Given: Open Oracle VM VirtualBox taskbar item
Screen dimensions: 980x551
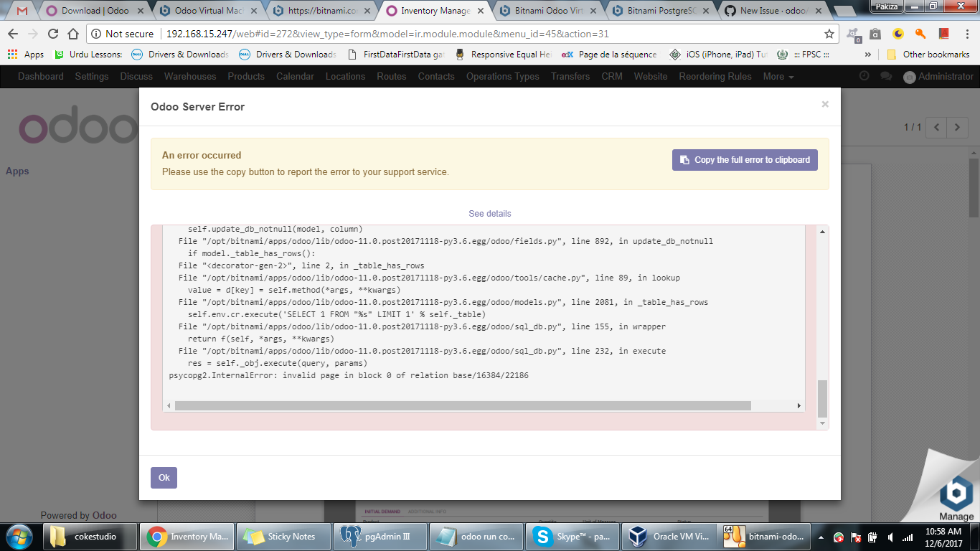Looking at the screenshot, I should (x=669, y=537).
